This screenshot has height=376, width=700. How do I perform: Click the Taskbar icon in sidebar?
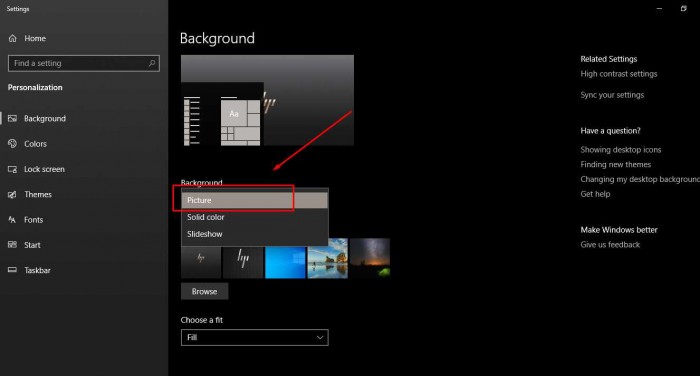[x=12, y=270]
